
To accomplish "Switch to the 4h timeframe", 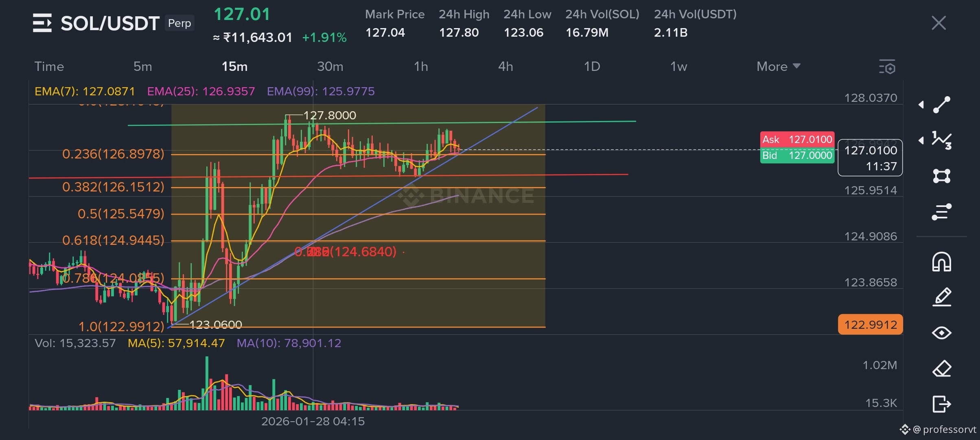I will coord(505,66).
